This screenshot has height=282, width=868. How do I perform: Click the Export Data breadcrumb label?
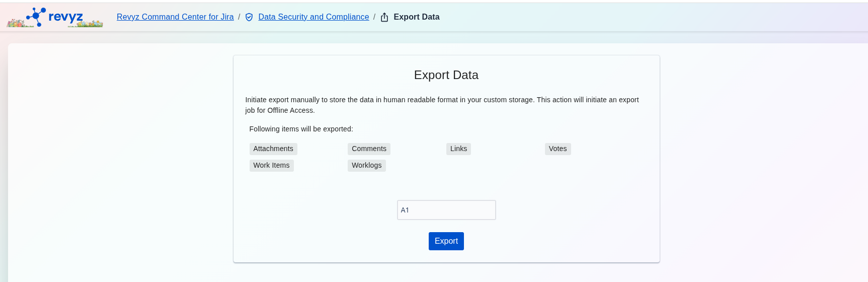click(416, 17)
